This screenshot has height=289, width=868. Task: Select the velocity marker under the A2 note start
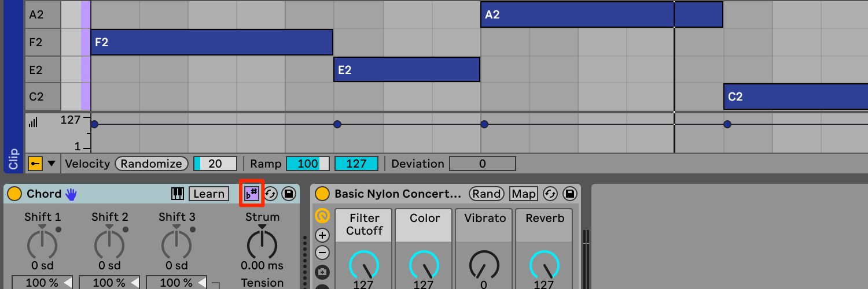pos(484,124)
